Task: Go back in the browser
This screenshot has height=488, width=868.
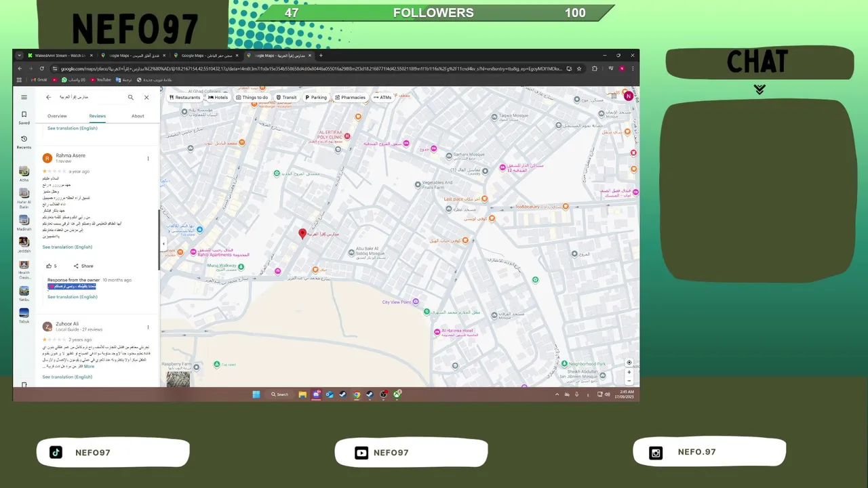Action: coord(20,68)
